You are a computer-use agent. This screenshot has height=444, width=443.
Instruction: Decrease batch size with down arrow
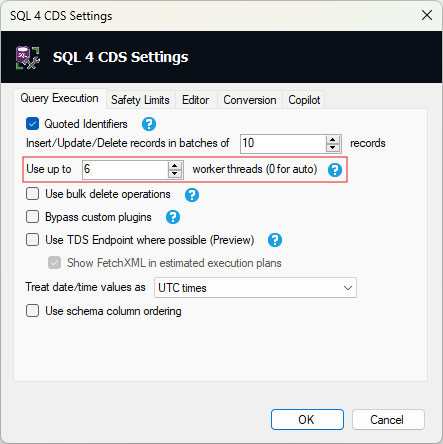pos(332,148)
